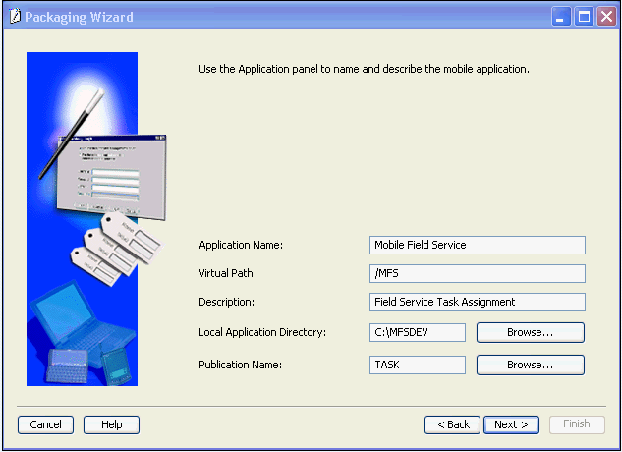
Task: Click the Packaging Wizard title bar icon
Action: click(x=15, y=17)
